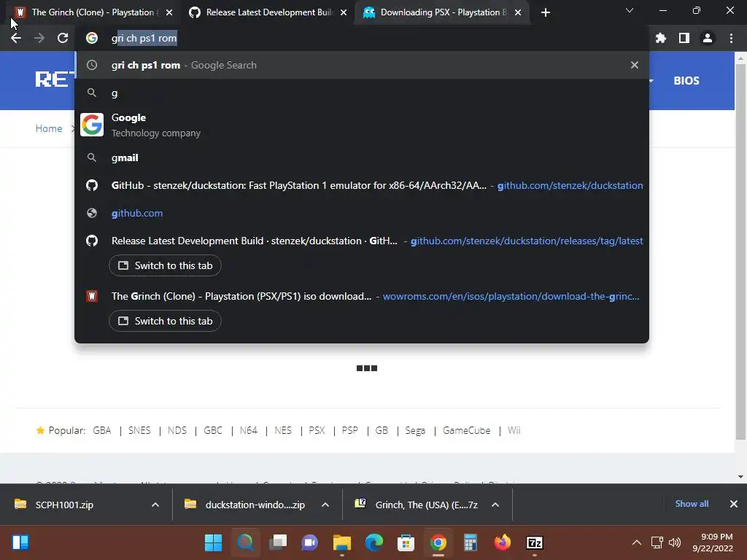This screenshot has height=560, width=747.
Task: Open Microsoft Store from the taskbar
Action: pos(406,542)
